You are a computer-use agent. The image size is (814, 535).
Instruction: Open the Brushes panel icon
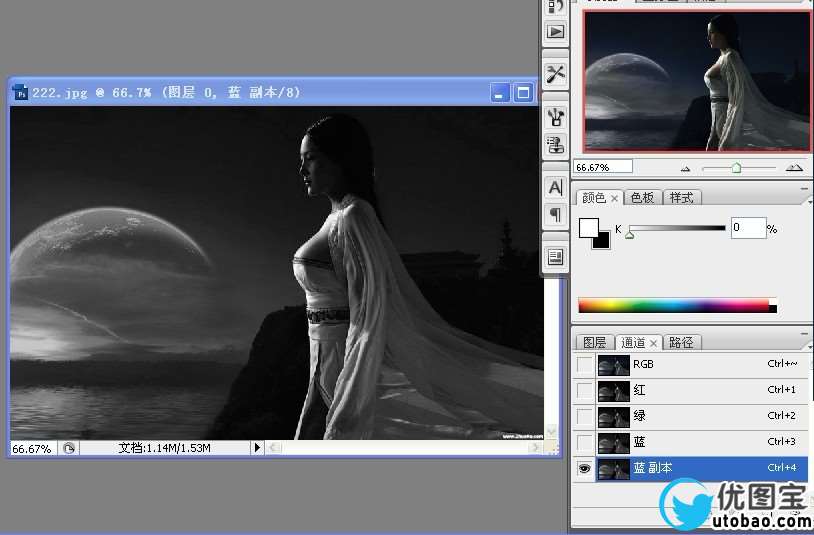[x=555, y=117]
